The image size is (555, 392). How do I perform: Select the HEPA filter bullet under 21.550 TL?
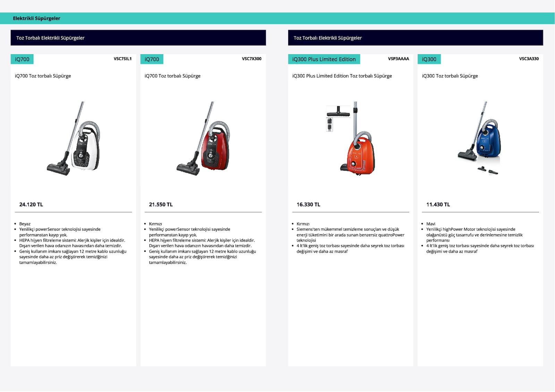click(202, 243)
